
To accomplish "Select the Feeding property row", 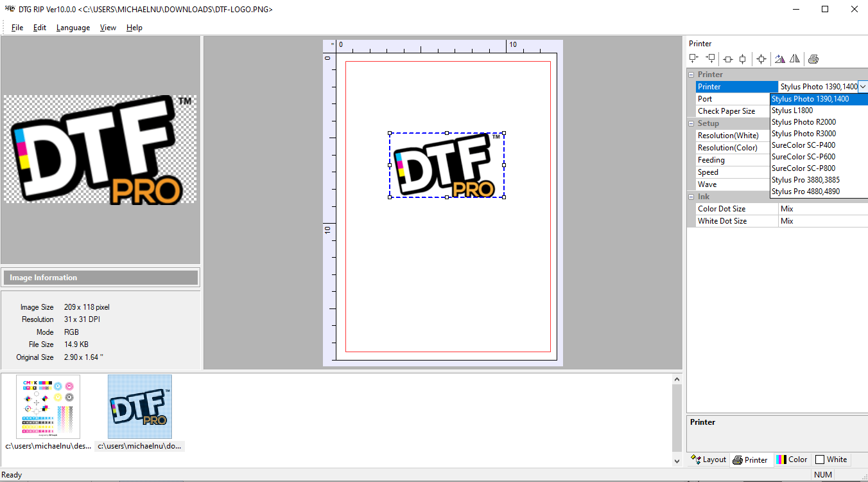I will pyautogui.click(x=733, y=160).
